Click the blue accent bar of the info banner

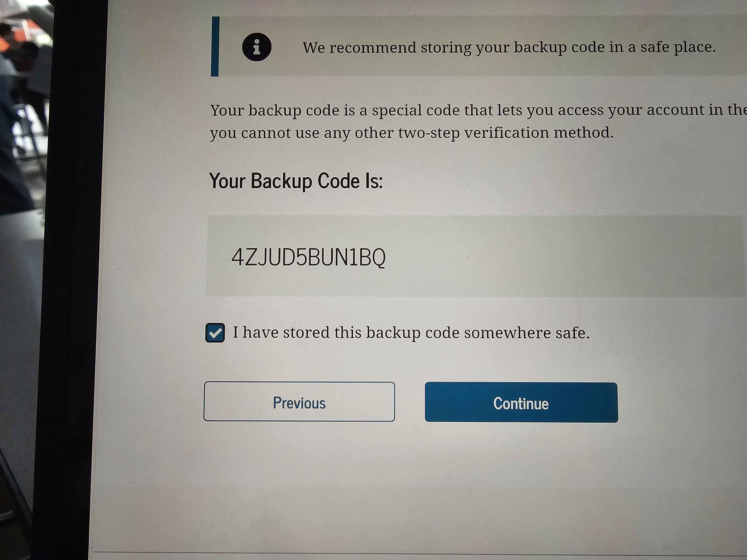click(215, 47)
